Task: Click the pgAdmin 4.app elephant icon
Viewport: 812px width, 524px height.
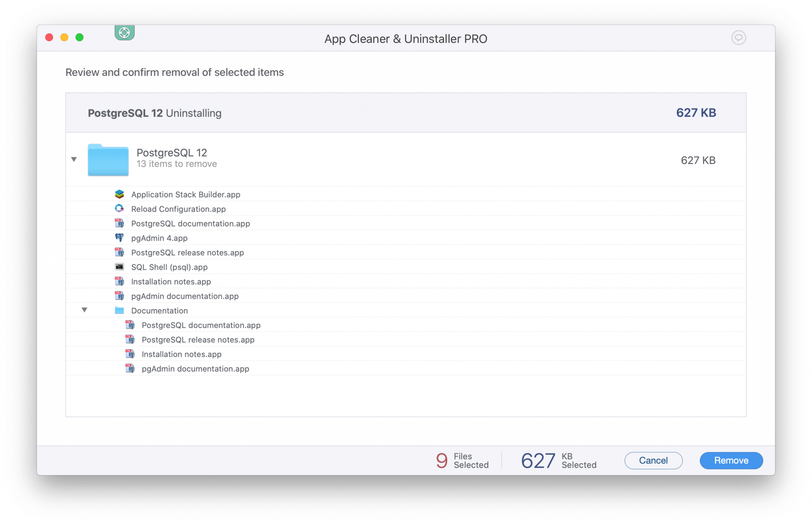Action: point(120,238)
